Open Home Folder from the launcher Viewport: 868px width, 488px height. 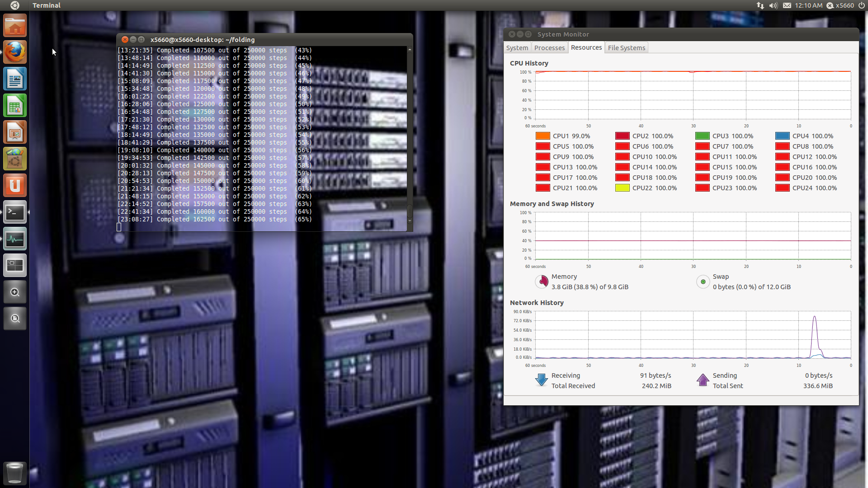tap(15, 26)
